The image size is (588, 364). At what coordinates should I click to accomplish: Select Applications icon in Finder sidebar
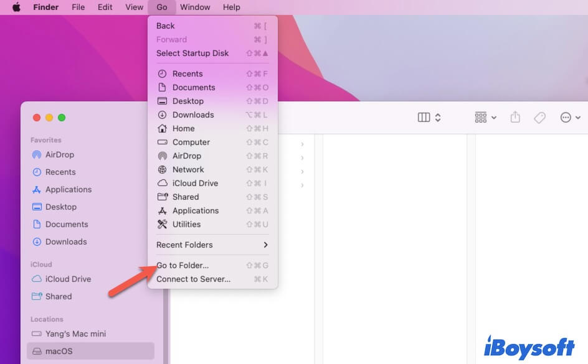(x=36, y=190)
